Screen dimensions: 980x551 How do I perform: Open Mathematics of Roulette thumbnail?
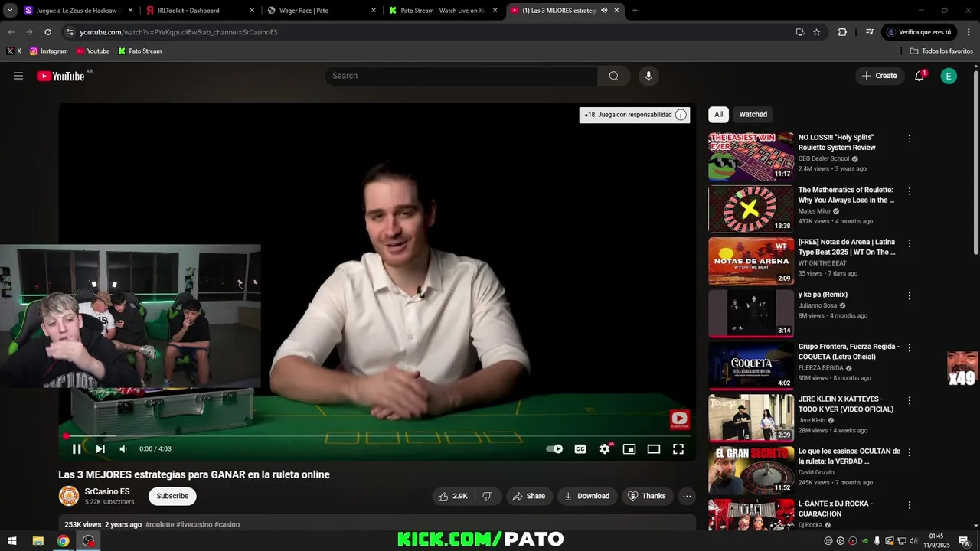tap(751, 208)
